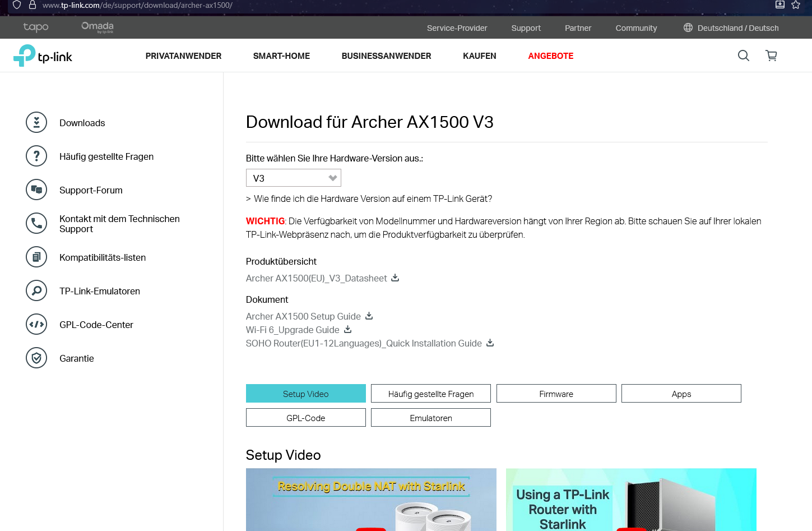Image resolution: width=812 pixels, height=531 pixels.
Task: Open Kontakt mit dem Technischen Support
Action: point(119,224)
